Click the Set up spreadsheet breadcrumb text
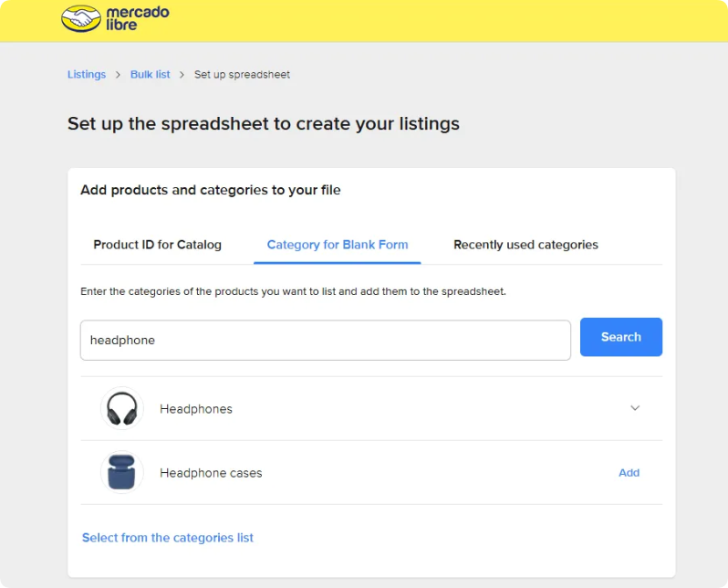The height and width of the screenshot is (588, 728). coord(242,75)
